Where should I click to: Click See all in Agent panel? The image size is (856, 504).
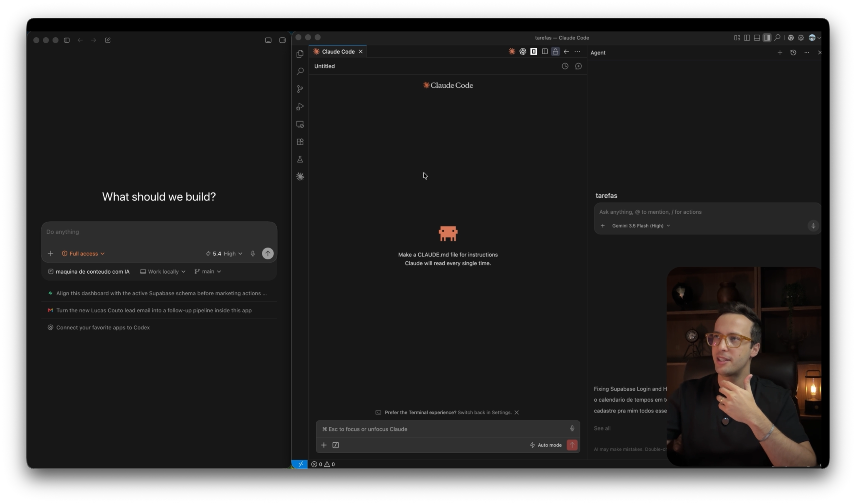click(x=602, y=429)
